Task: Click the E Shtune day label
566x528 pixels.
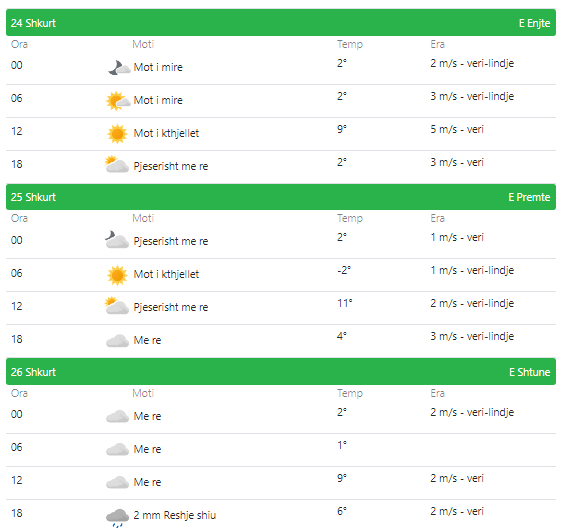Action: (x=530, y=372)
